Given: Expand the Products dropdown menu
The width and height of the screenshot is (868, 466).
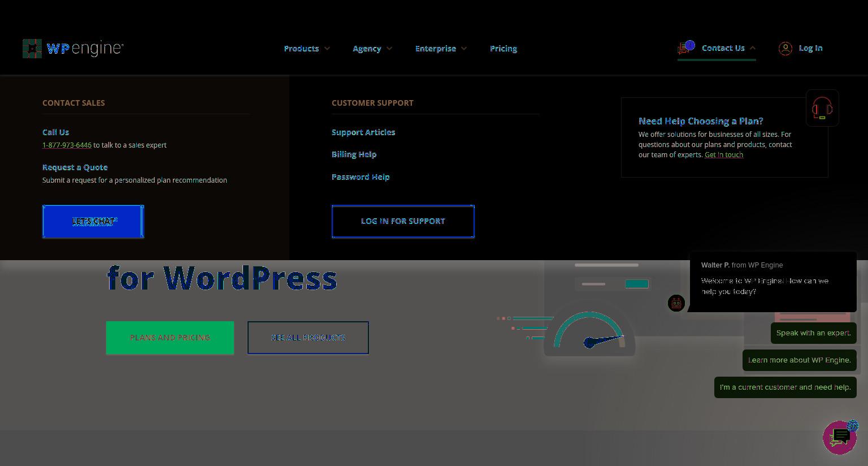Looking at the screenshot, I should click(307, 49).
